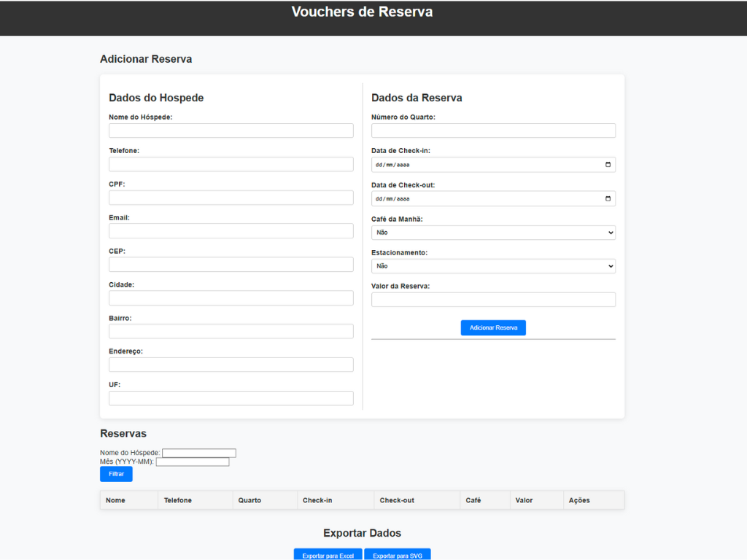747x560 pixels.
Task: Expand the Estacionamento dropdown
Action: tap(493, 266)
